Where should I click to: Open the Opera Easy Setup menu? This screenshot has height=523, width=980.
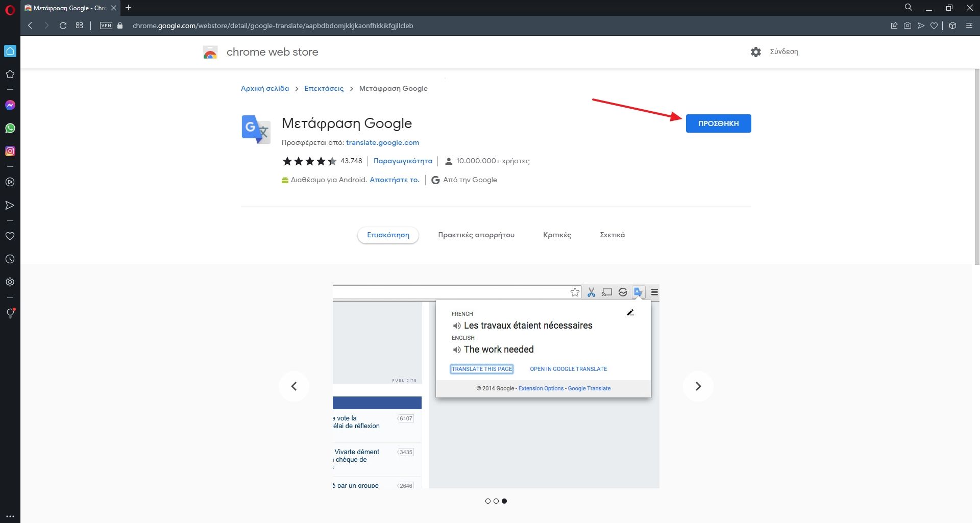tap(969, 26)
